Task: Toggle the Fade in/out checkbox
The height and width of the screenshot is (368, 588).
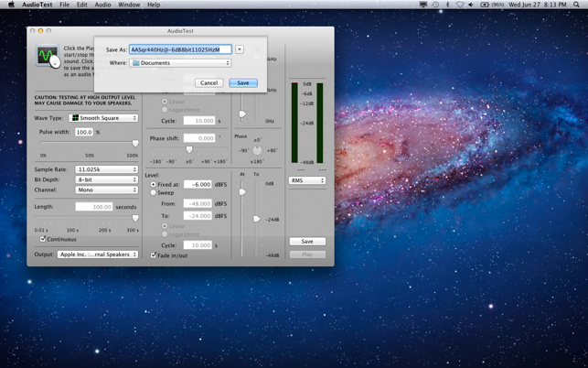Action: click(154, 255)
